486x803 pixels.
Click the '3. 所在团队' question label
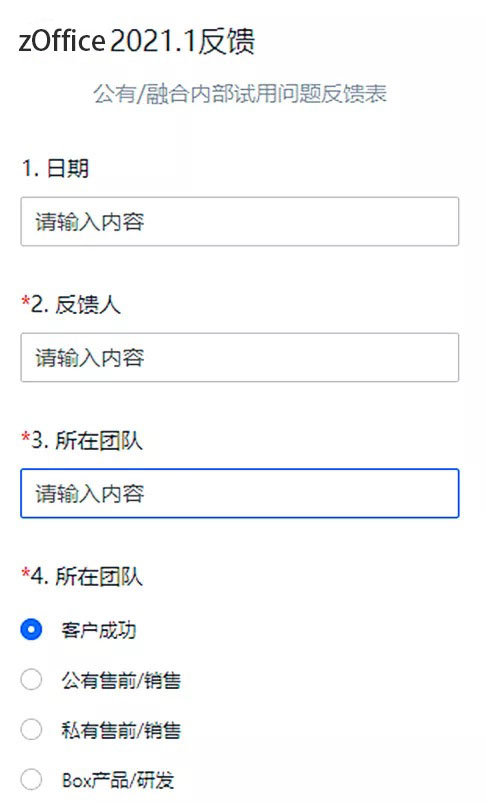click(x=86, y=441)
